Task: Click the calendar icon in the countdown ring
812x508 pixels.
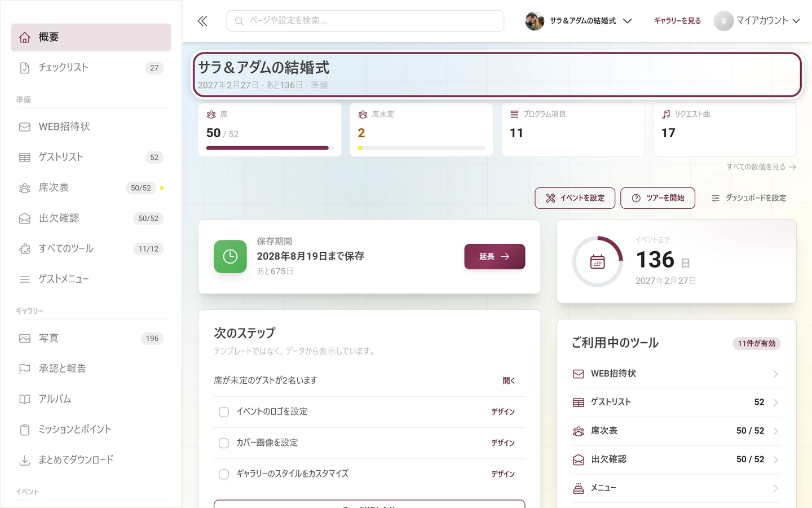Action: pyautogui.click(x=598, y=262)
